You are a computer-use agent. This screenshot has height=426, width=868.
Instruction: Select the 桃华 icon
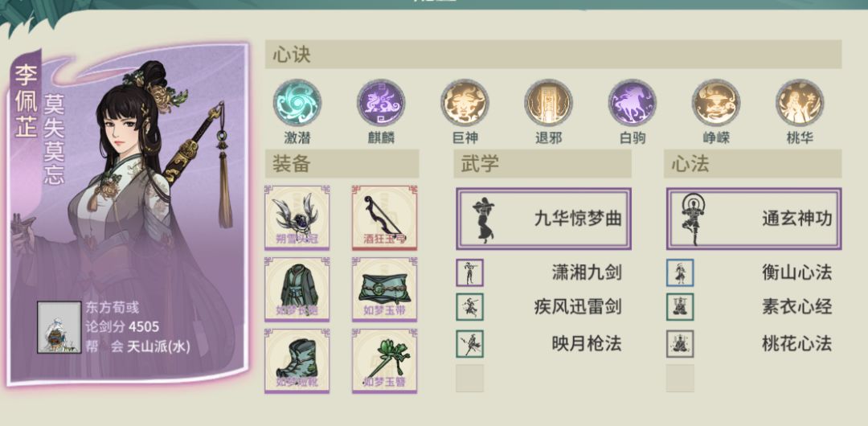tap(800, 103)
